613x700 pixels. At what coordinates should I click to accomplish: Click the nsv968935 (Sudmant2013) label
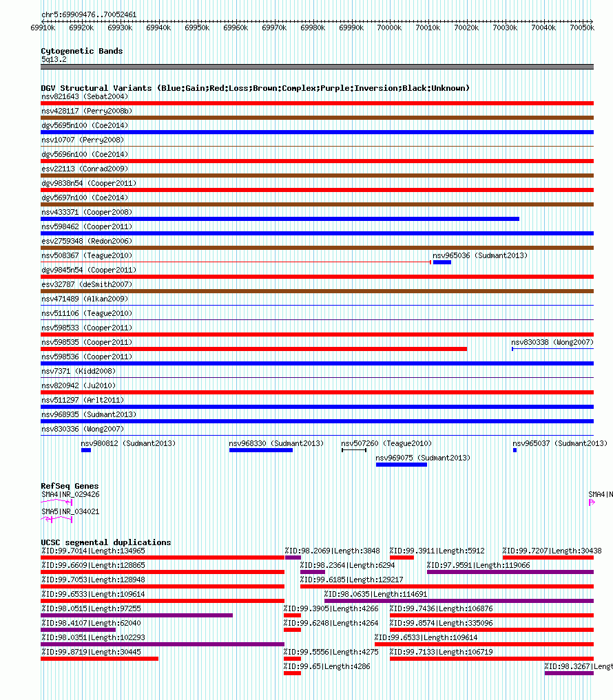click(89, 414)
